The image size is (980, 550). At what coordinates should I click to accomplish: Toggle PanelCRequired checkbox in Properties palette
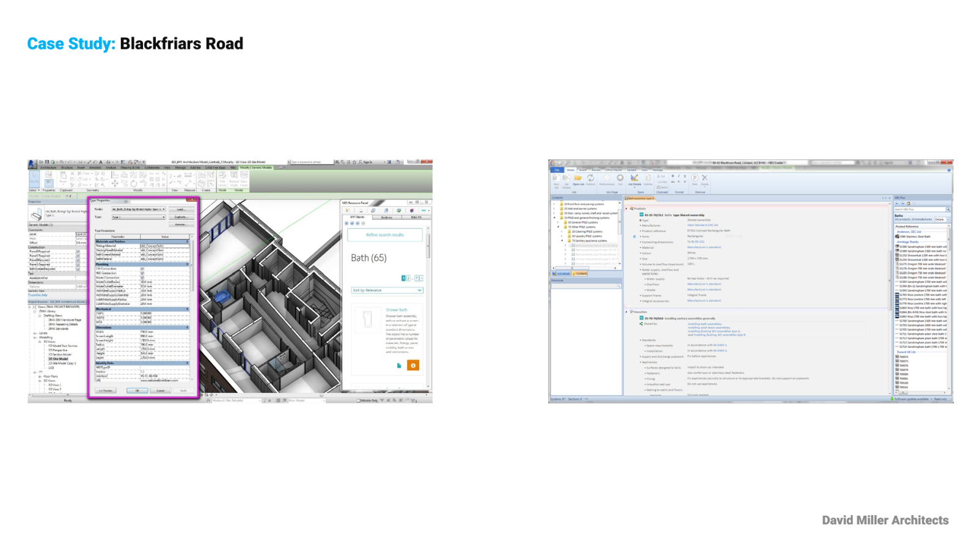78,256
